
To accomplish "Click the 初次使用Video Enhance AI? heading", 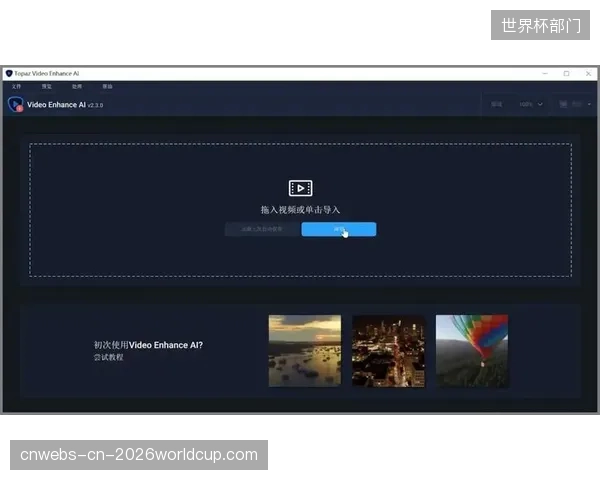I will tap(148, 345).
